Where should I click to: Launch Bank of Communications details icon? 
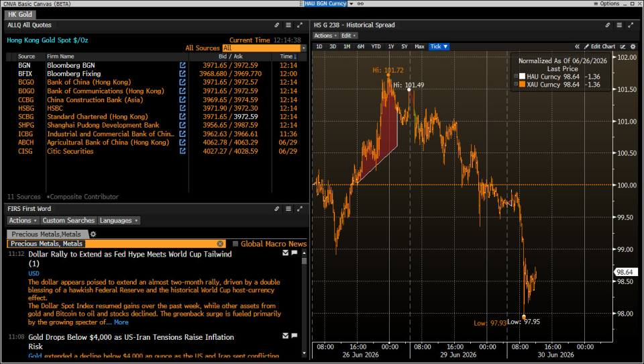pyautogui.click(x=182, y=91)
